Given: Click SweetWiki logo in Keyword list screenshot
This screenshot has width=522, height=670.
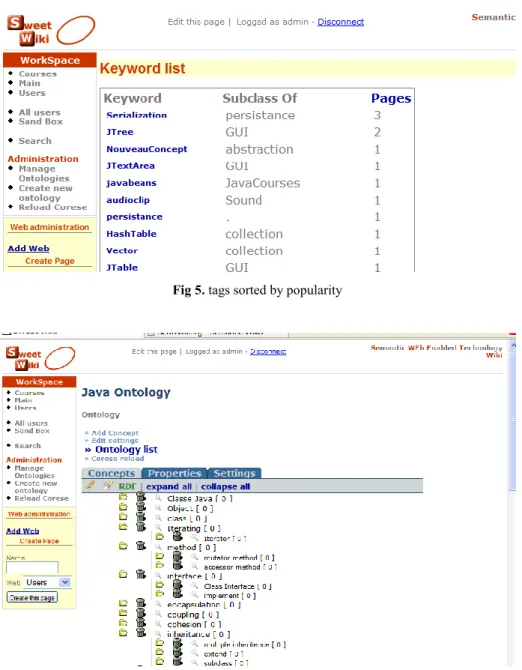Looking at the screenshot, I should (51, 30).
